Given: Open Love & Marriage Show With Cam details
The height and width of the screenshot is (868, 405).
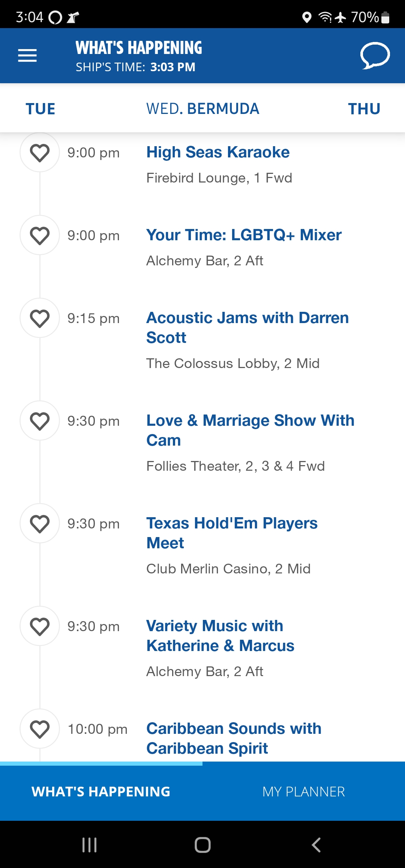Looking at the screenshot, I should pos(250,430).
